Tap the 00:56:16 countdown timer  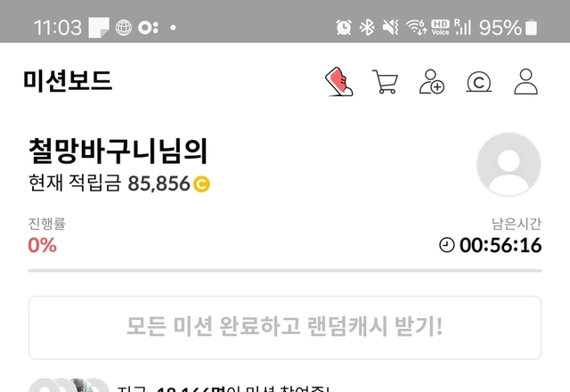pos(501,245)
